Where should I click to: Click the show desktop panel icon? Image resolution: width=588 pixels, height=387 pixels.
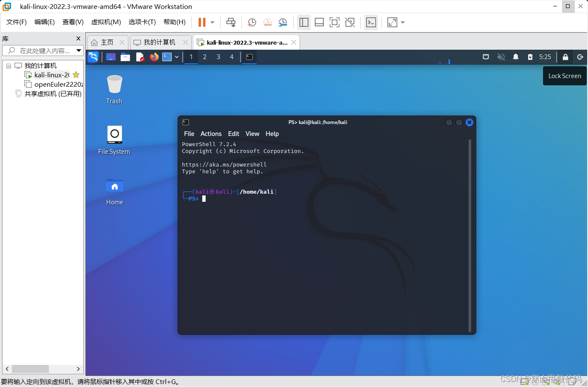click(x=111, y=57)
